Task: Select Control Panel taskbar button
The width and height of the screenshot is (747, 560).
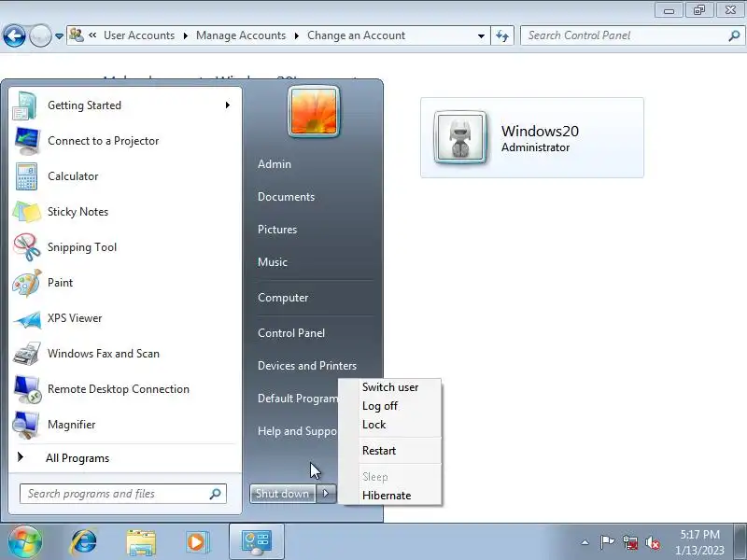Action: tap(257, 541)
